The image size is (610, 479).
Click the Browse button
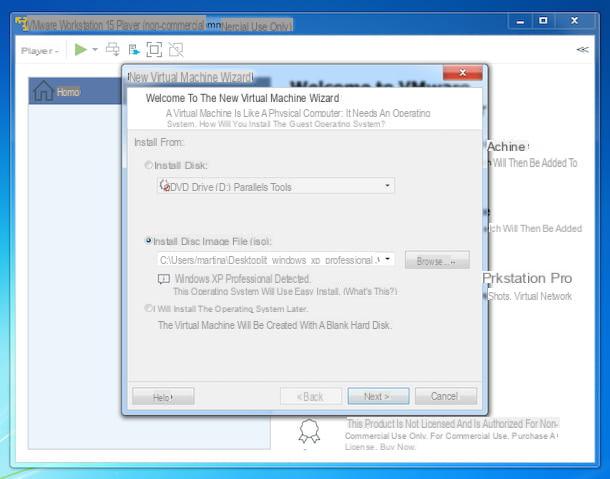[437, 260]
